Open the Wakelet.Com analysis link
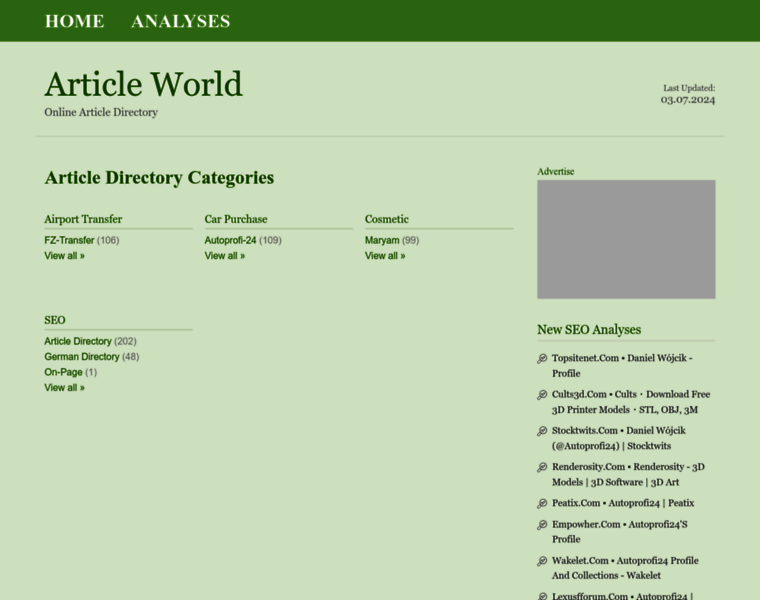The image size is (760, 600). tap(626, 568)
